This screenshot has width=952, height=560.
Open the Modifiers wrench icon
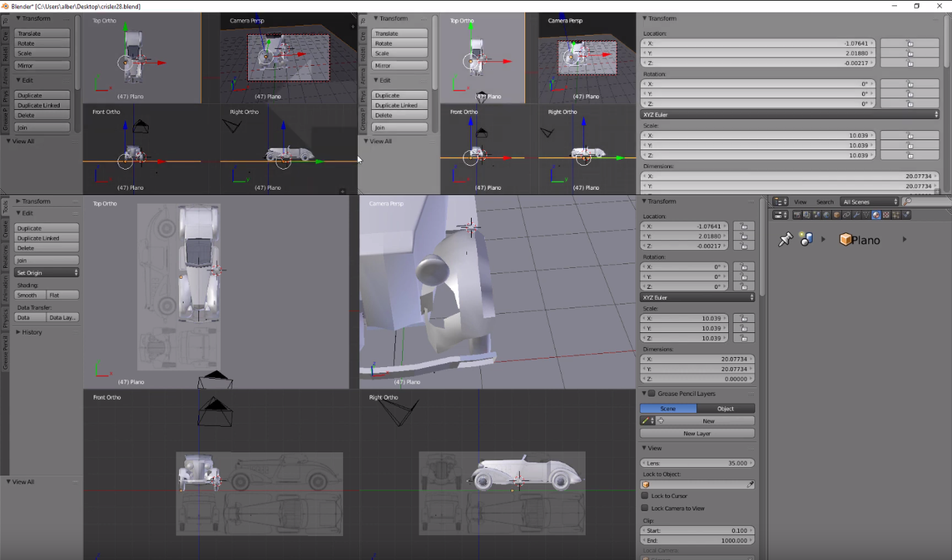pyautogui.click(x=857, y=215)
